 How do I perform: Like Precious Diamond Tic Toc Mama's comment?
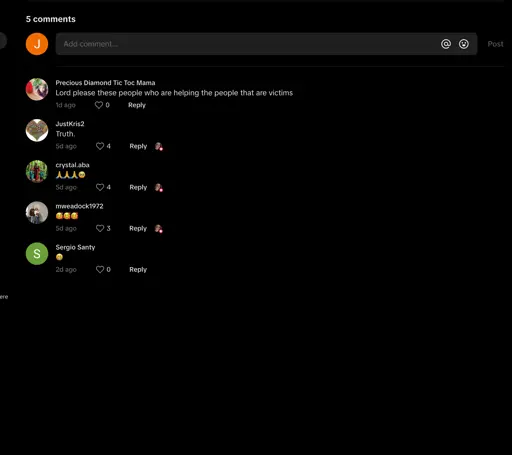point(99,105)
